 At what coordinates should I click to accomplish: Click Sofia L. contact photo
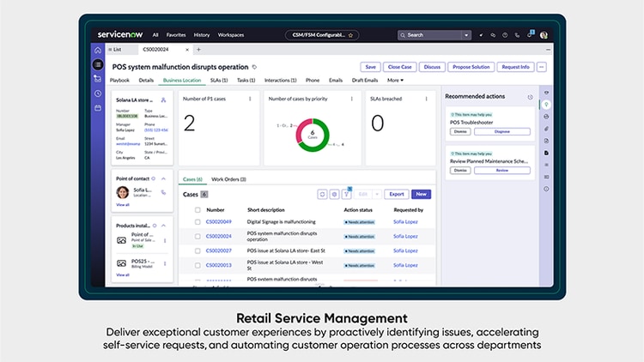123,192
